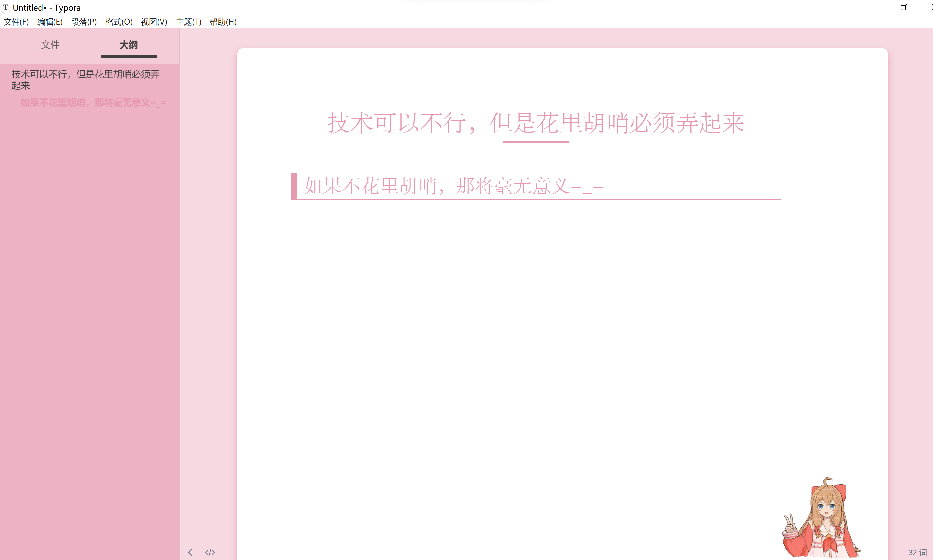Click the 32 词 word count
The width and height of the screenshot is (933, 560).
[917, 552]
